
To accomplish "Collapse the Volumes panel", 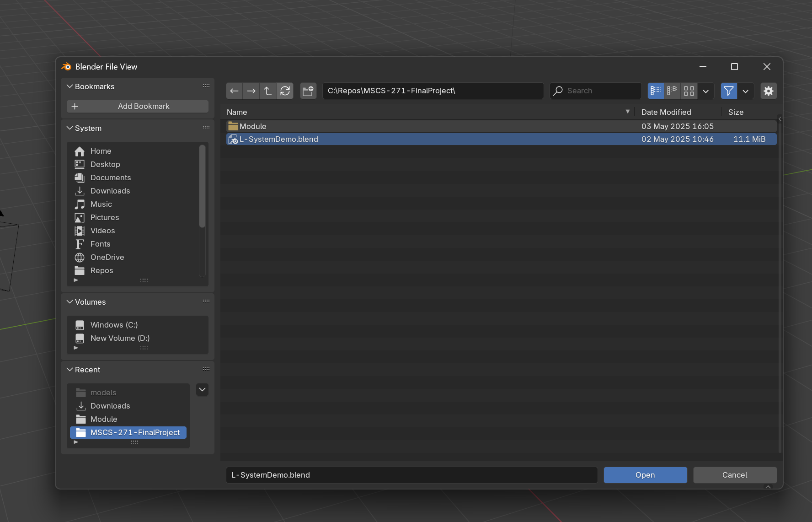I will [x=70, y=302].
